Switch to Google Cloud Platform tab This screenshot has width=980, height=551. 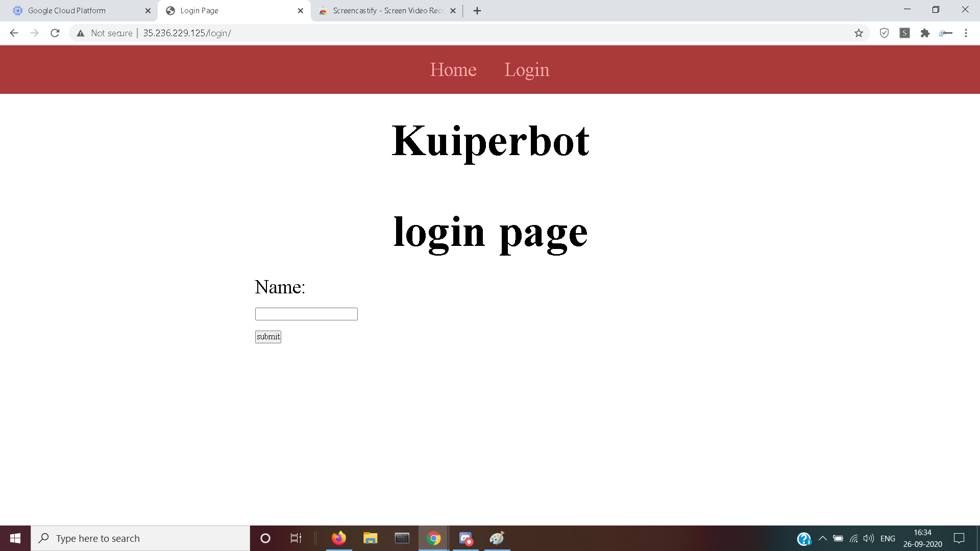pyautogui.click(x=77, y=11)
